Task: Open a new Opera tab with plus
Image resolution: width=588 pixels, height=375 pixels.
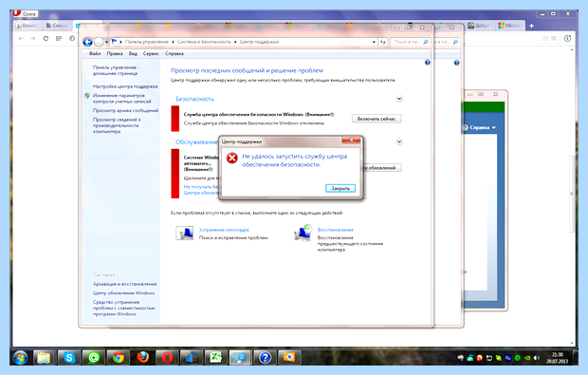Action: coord(531,26)
